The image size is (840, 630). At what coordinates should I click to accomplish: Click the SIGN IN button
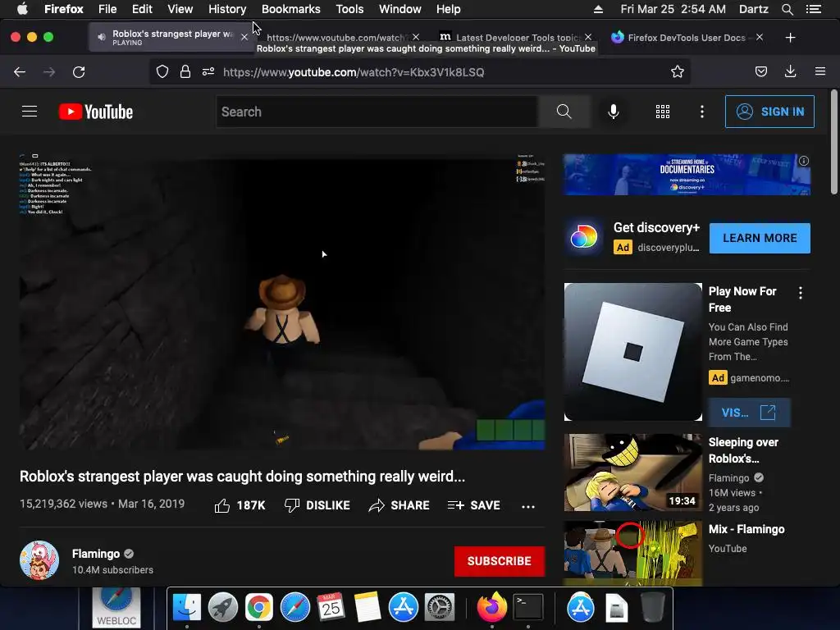tap(769, 112)
